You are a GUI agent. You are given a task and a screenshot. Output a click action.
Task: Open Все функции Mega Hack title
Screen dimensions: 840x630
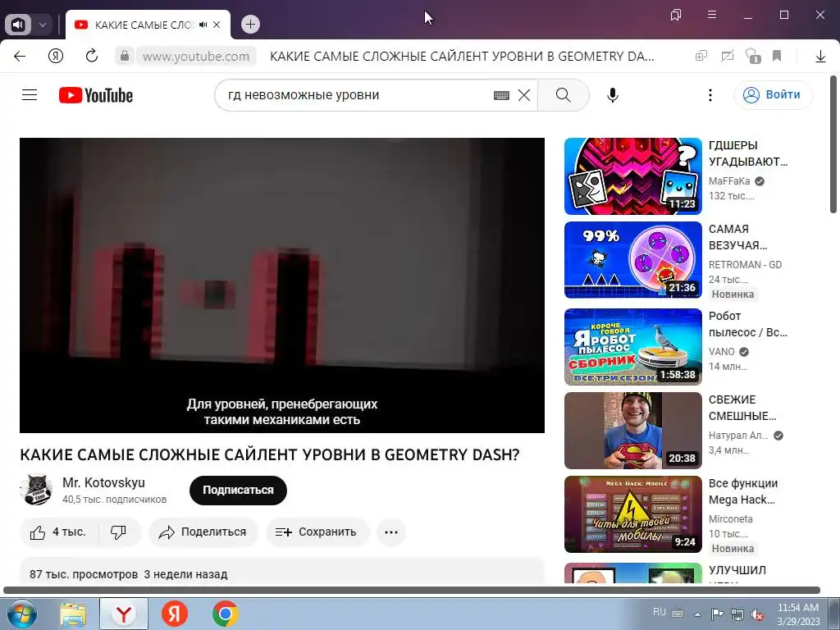743,491
